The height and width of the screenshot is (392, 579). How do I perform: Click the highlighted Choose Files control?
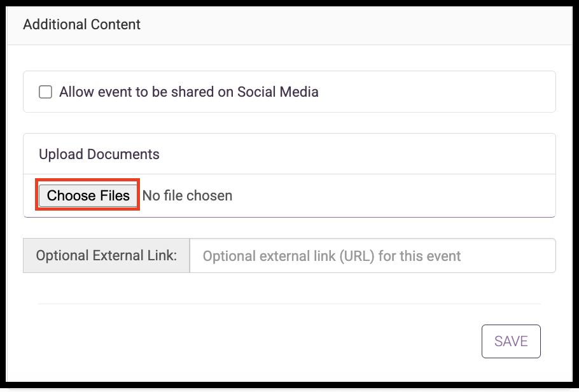87,195
